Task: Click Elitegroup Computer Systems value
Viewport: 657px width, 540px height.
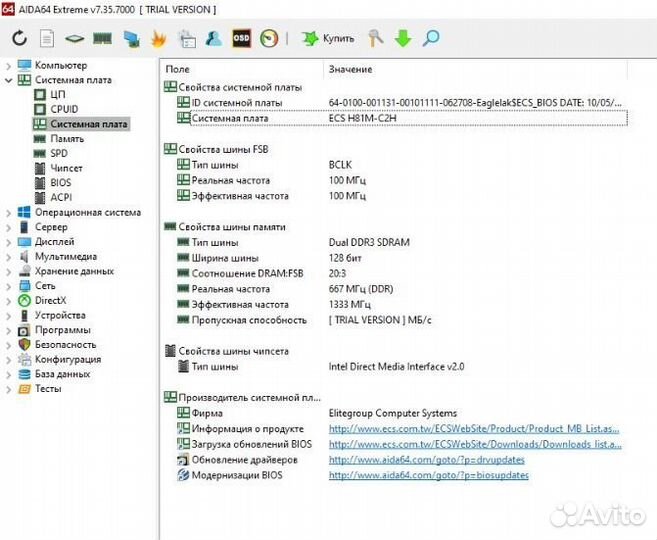Action: click(393, 413)
